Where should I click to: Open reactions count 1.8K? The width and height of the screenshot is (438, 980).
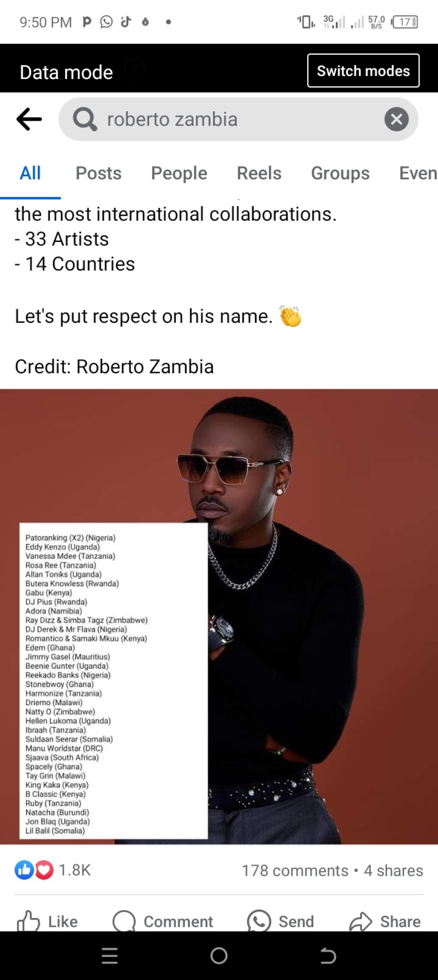(x=75, y=870)
